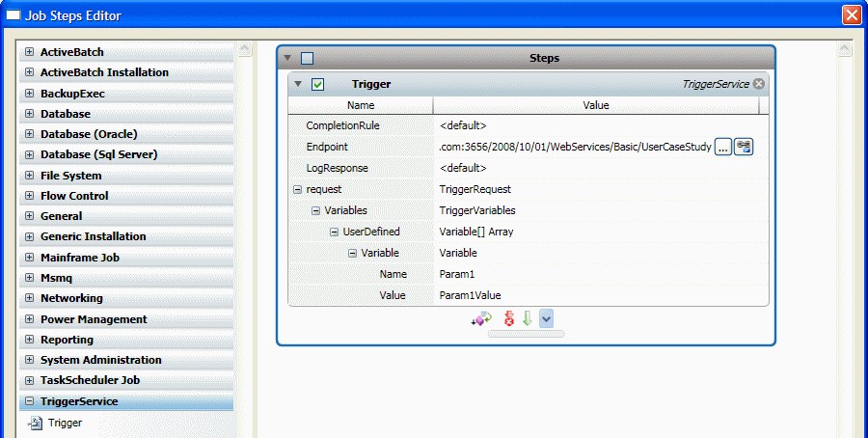This screenshot has width=868, height=438.
Task: Collapse the Variables node
Action: pyautogui.click(x=315, y=210)
